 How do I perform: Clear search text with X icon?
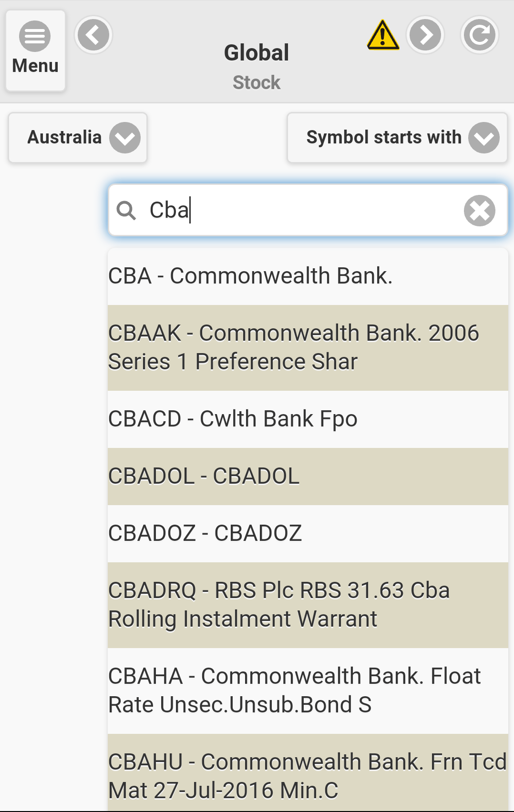[x=479, y=210]
